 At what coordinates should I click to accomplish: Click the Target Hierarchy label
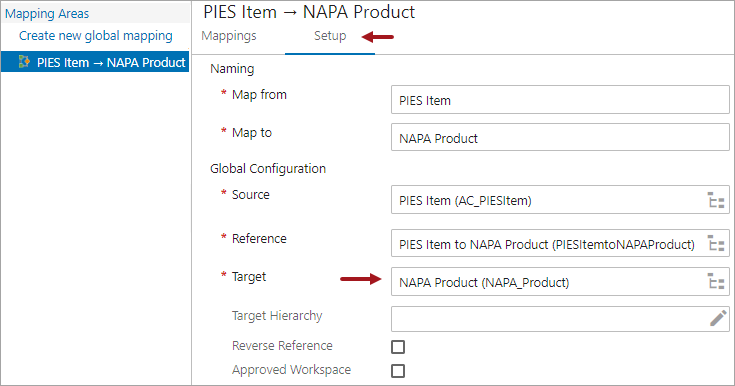pos(277,316)
